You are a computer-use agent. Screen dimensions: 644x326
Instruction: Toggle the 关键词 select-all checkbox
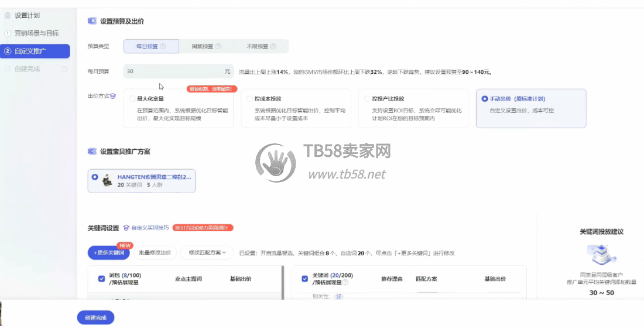304,279
